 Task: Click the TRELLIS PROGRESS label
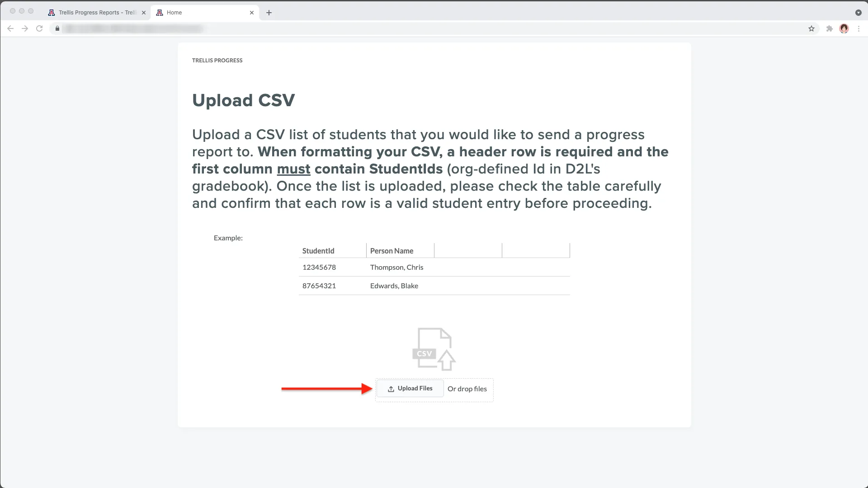coord(217,61)
